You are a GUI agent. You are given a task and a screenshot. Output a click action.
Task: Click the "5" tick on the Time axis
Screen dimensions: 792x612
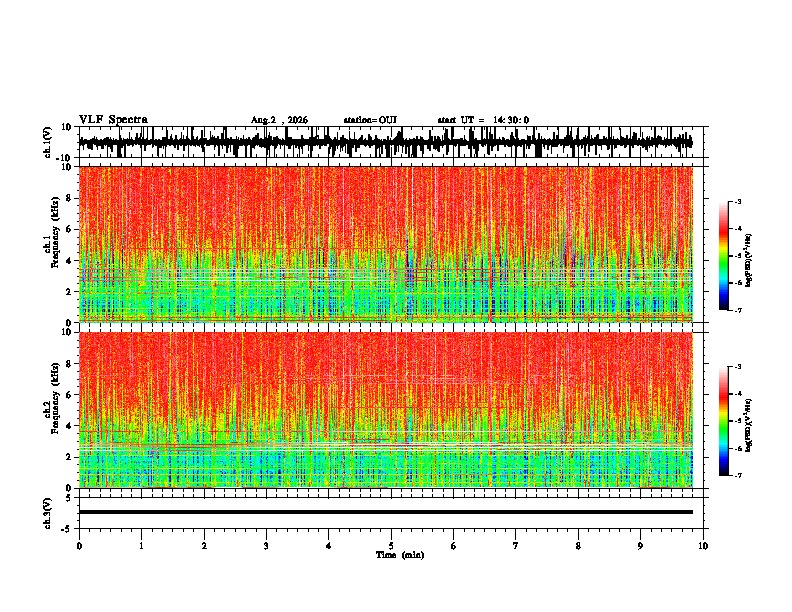click(391, 546)
